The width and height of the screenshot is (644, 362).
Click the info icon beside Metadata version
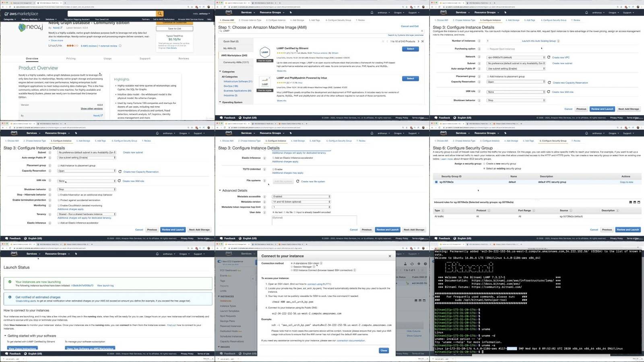pos(264,202)
